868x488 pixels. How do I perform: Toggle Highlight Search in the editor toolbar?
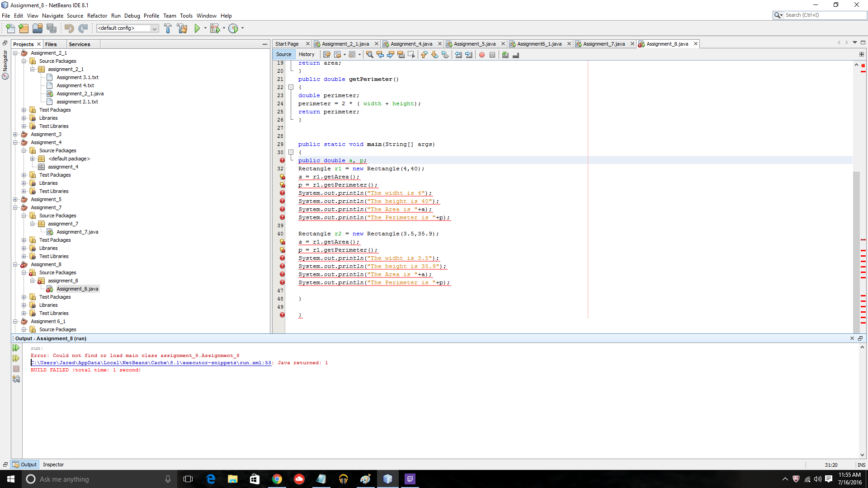pyautogui.click(x=401, y=55)
